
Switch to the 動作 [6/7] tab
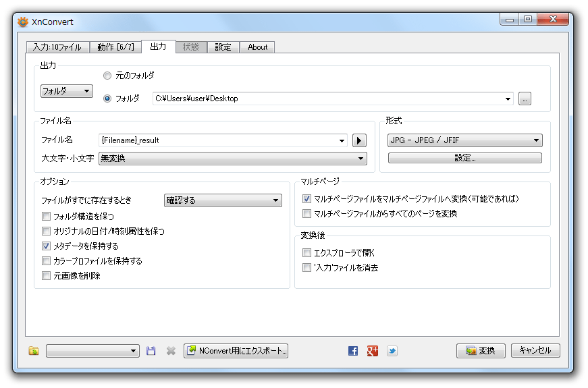115,47
